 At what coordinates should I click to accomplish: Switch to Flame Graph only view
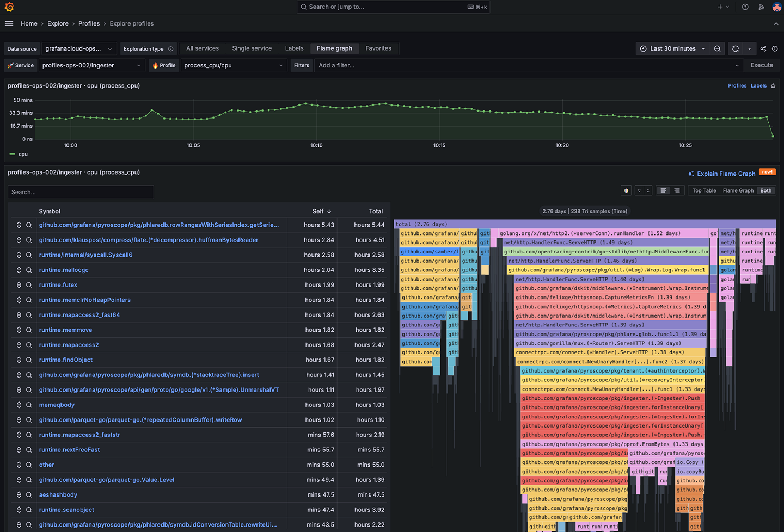click(x=738, y=190)
